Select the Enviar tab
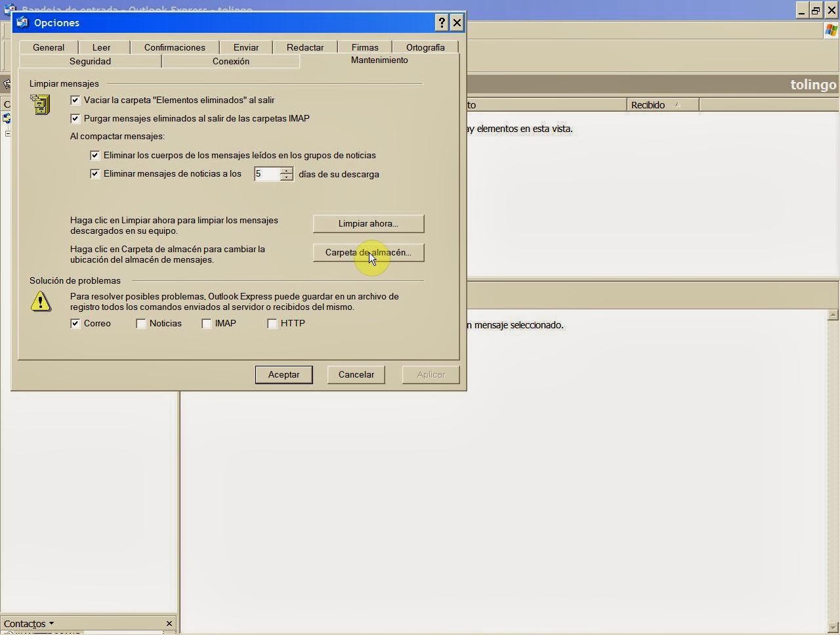 pos(246,47)
